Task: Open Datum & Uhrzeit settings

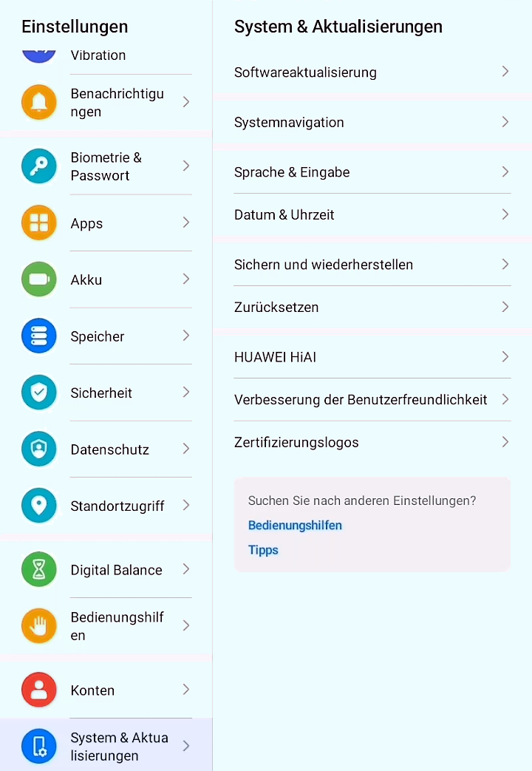Action: tap(284, 214)
